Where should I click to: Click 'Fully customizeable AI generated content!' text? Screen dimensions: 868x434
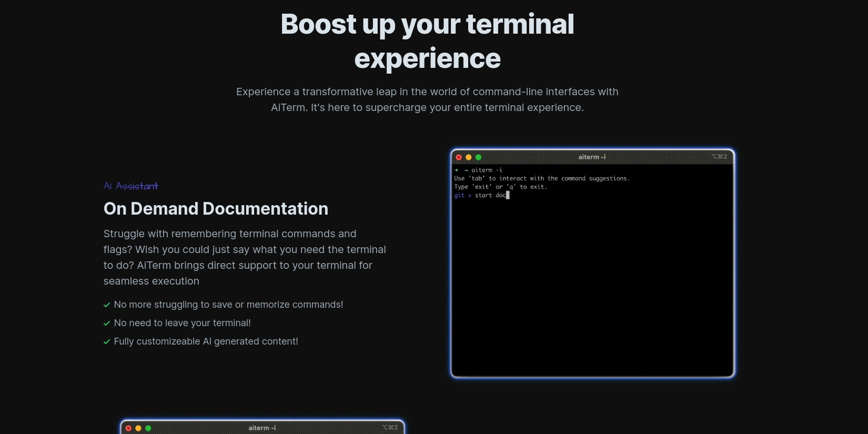[206, 341]
